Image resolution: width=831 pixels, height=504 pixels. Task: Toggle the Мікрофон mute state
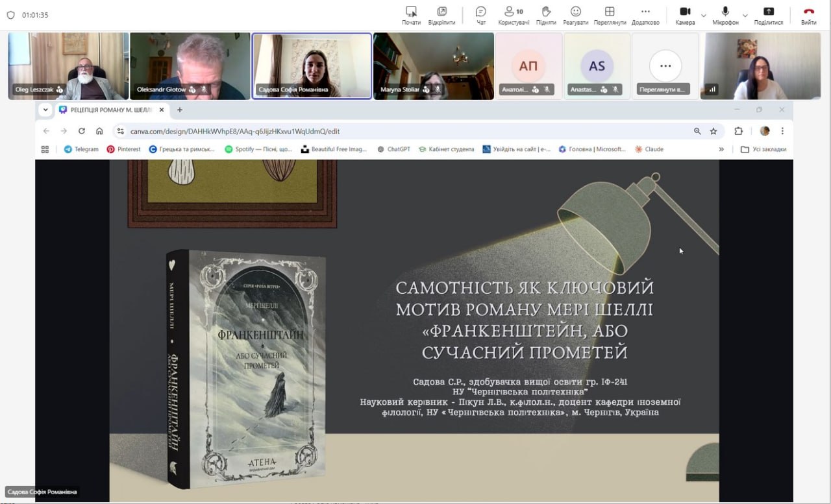pos(725,16)
